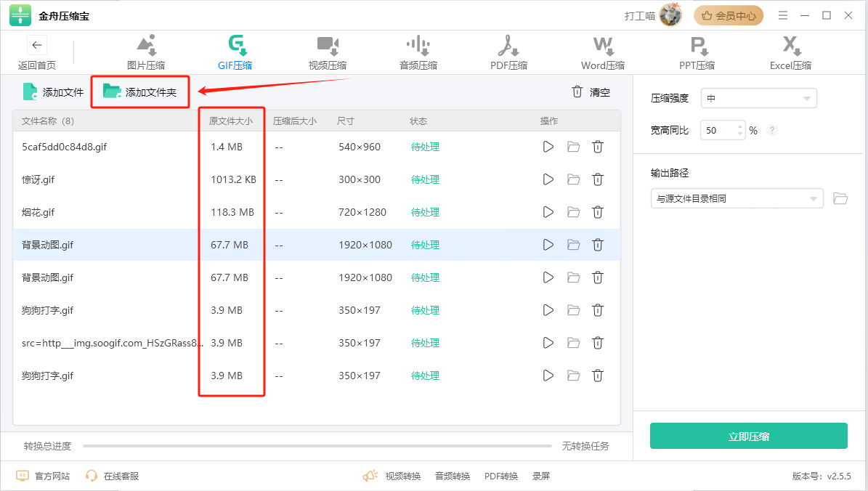
Task: Expand the 压缩强度 dropdown
Action: pyautogui.click(x=758, y=98)
